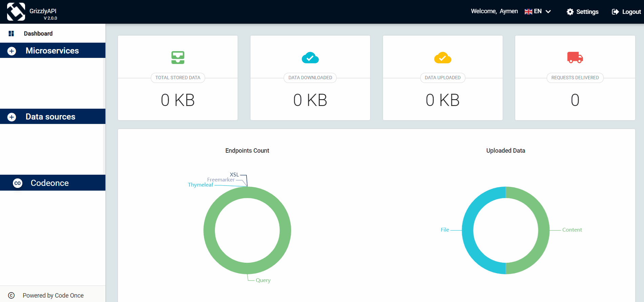Click the UK flag language icon
Viewport: 644px width, 302px height.
coord(528,12)
